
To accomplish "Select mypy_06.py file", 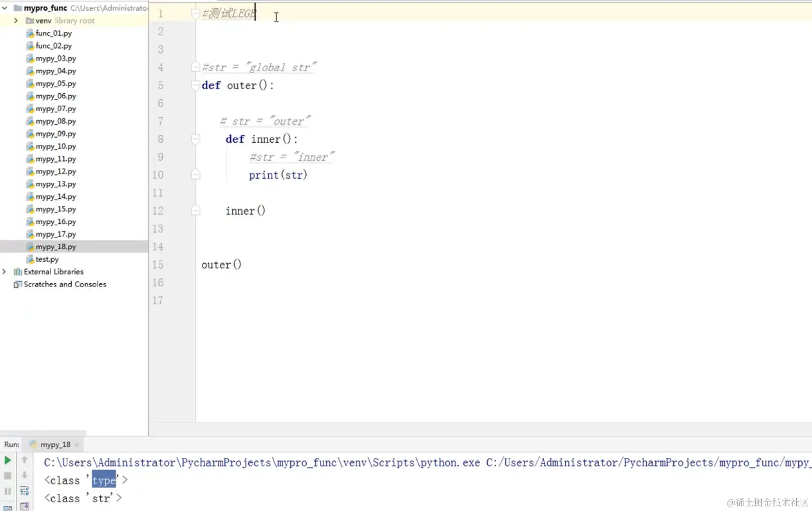I will coord(55,96).
